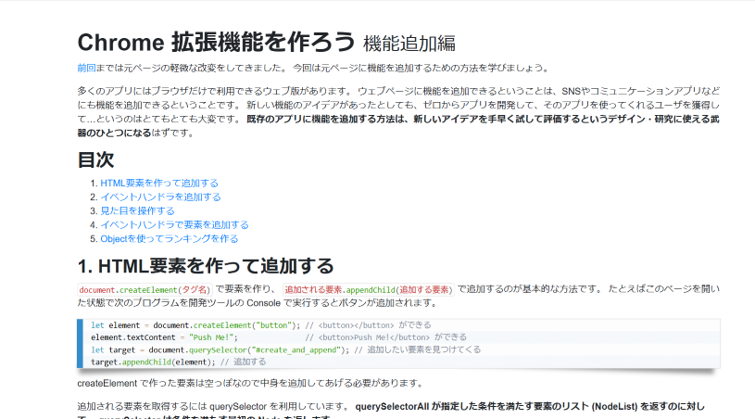Click heading '1. HTML要素を作って追加する'
The height and width of the screenshot is (419, 755).
click(206, 266)
